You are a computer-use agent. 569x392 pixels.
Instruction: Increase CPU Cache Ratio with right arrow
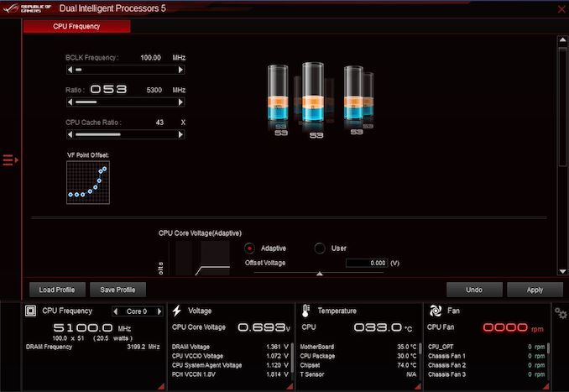pos(180,134)
